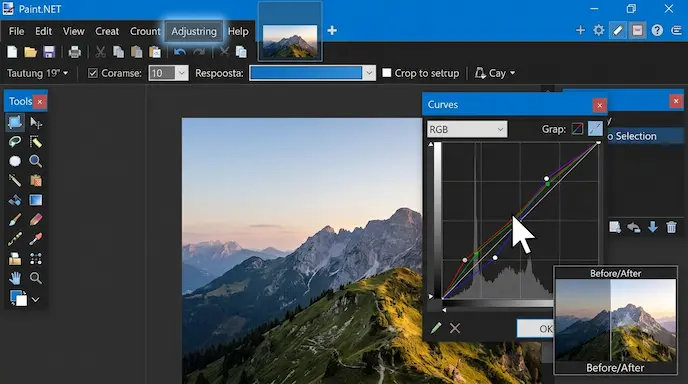The height and width of the screenshot is (384, 688).
Task: Open the Tautung 19" dropdown
Action: (x=38, y=73)
